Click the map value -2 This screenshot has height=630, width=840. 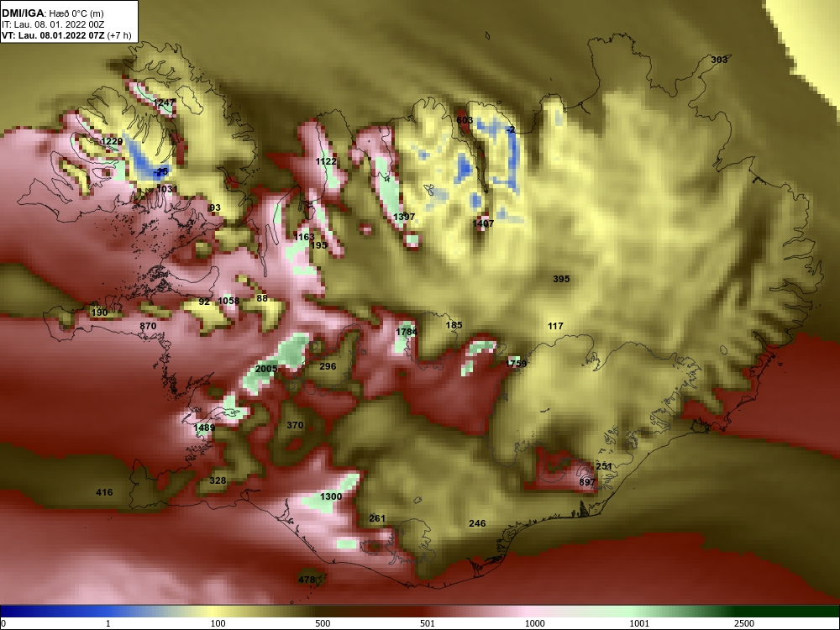pos(511,129)
